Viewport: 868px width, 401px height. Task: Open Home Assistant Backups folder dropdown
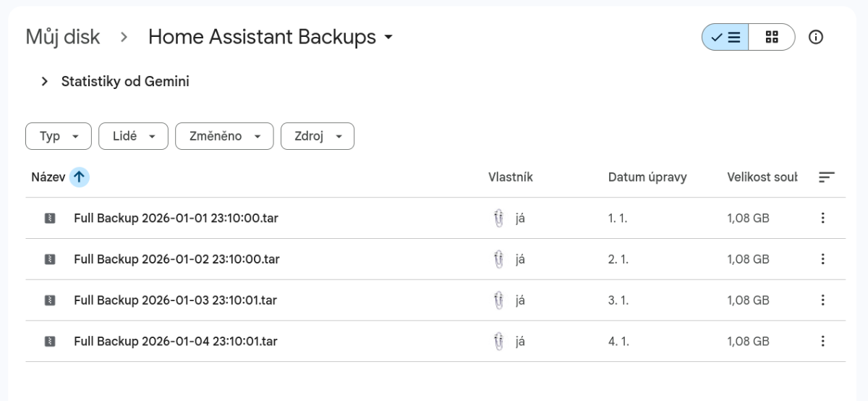point(271,37)
